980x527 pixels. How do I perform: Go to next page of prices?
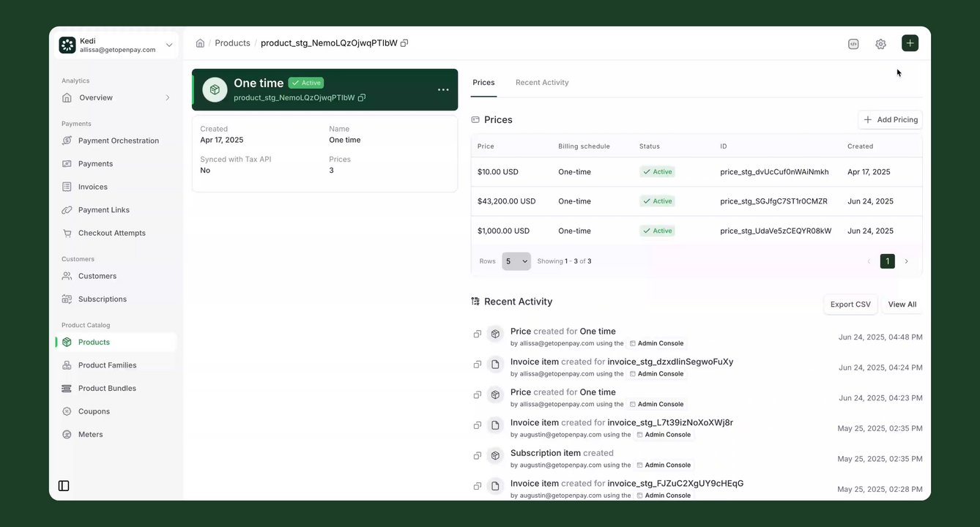pyautogui.click(x=906, y=261)
